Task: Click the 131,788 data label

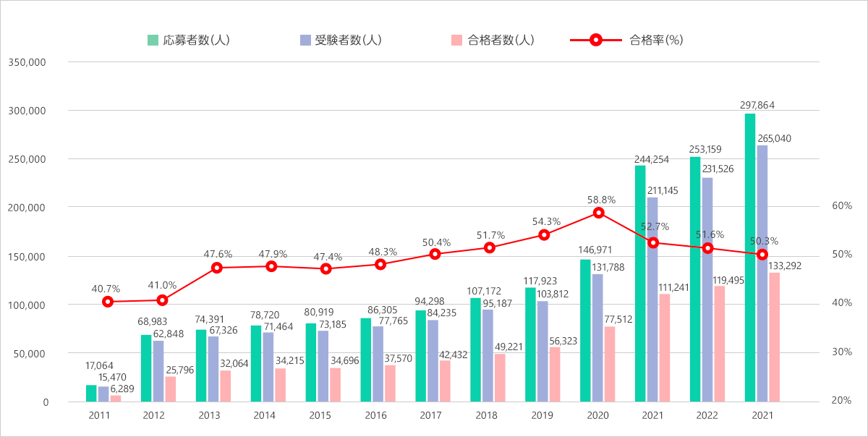Action: tap(608, 268)
